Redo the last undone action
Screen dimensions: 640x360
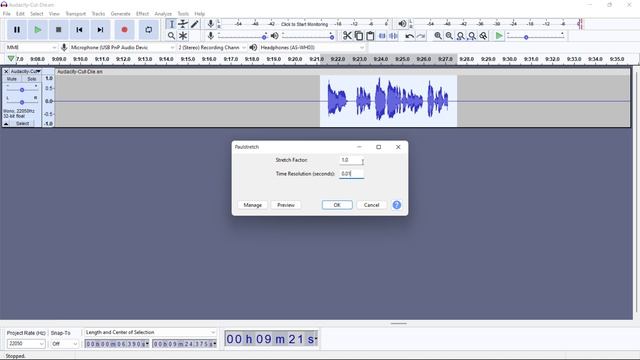tap(421, 36)
